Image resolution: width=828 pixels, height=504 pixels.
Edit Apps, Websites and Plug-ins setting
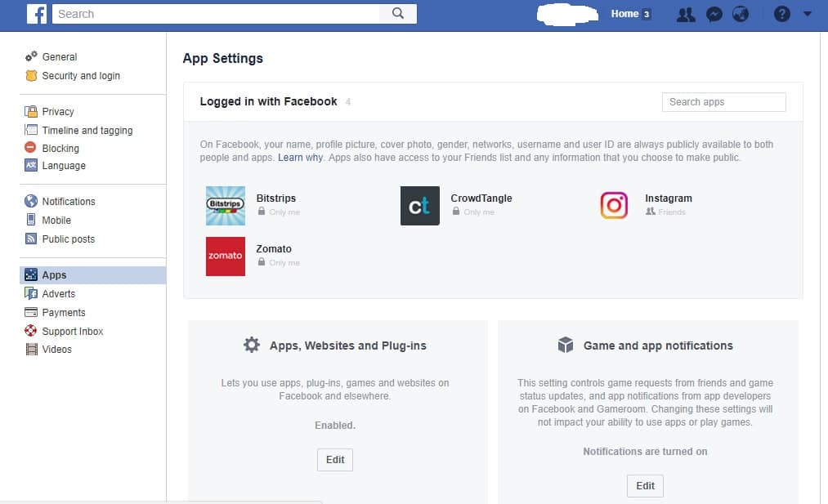pyautogui.click(x=334, y=459)
